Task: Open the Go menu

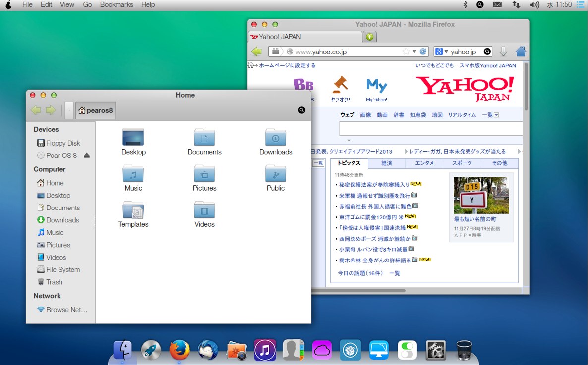Action: coord(87,5)
